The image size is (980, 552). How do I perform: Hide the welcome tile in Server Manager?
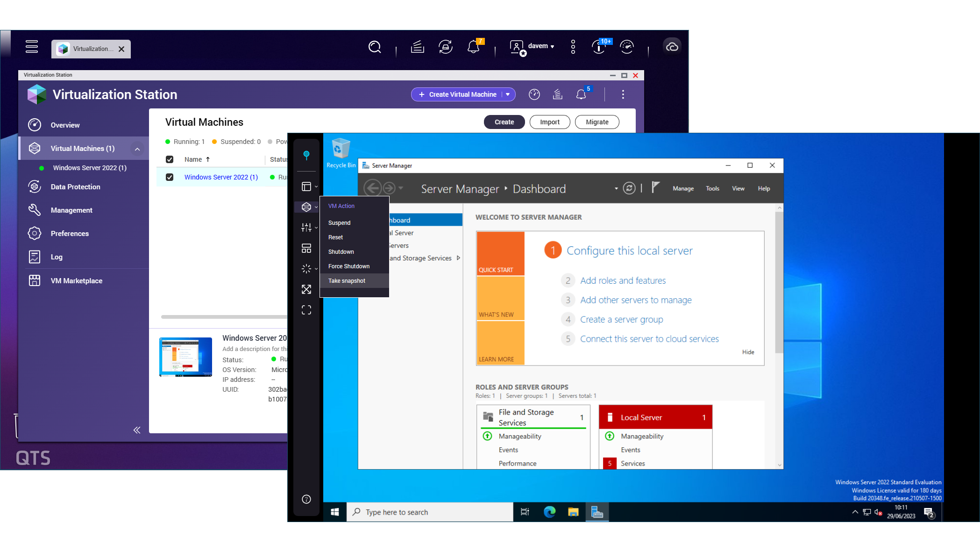(748, 352)
